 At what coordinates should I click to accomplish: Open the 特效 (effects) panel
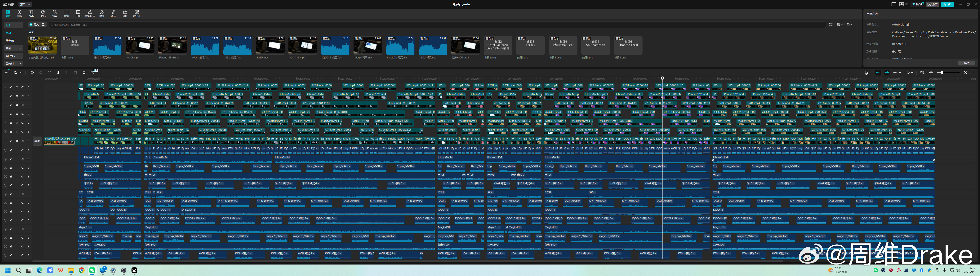click(x=55, y=13)
